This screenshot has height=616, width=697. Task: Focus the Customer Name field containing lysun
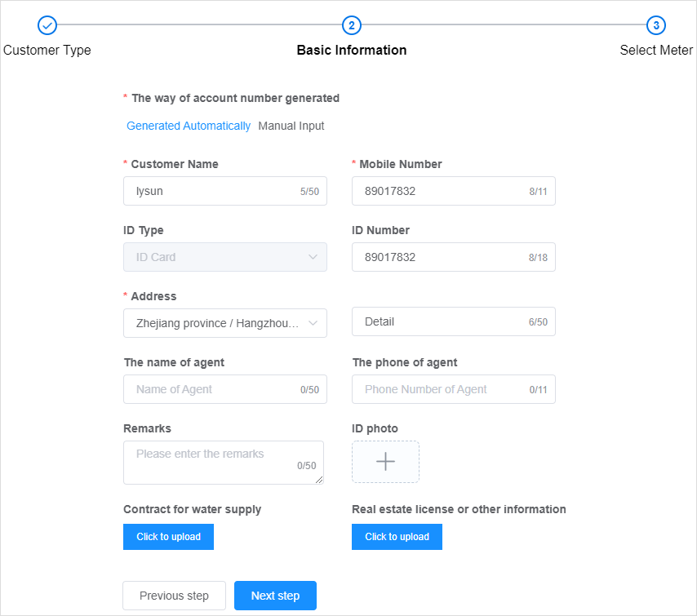coord(225,191)
